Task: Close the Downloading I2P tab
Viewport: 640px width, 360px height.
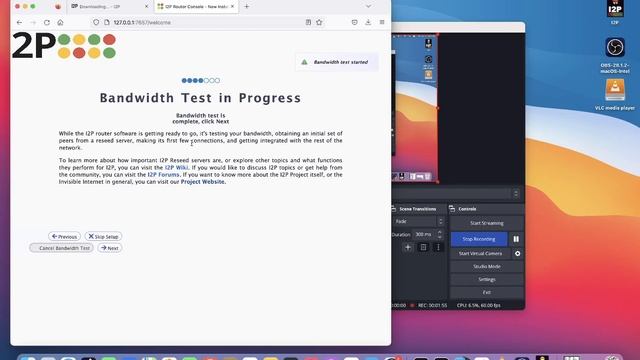Action: 147,7
